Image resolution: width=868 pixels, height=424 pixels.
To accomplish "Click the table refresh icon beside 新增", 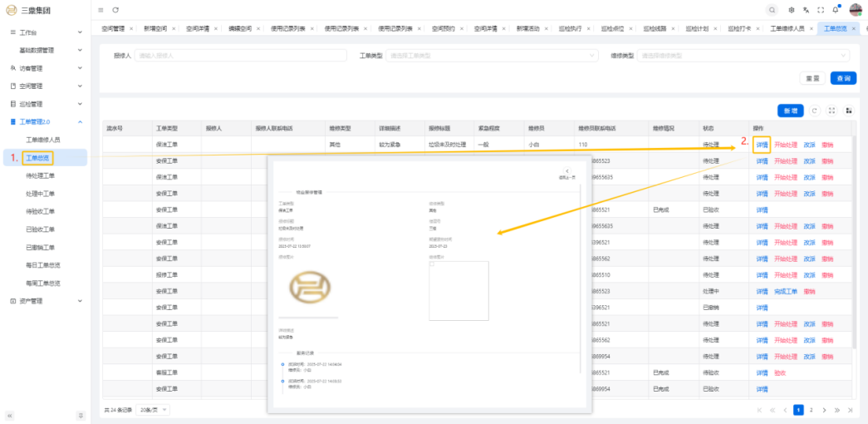I will click(x=815, y=110).
